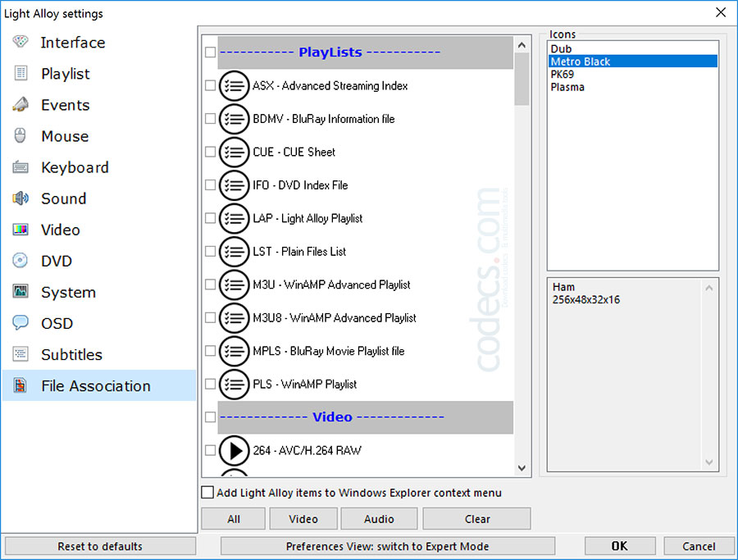This screenshot has width=738, height=560.
Task: Click the M3U8 playlist icon
Action: pyautogui.click(x=234, y=317)
